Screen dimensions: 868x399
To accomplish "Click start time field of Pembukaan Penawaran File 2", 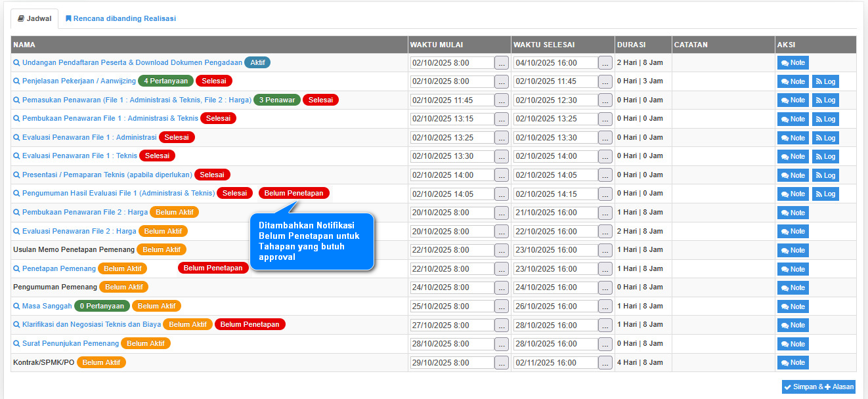I will [452, 213].
